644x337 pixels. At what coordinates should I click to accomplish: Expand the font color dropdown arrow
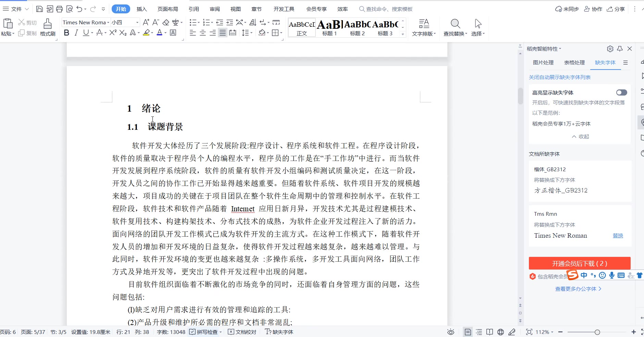coord(165,33)
